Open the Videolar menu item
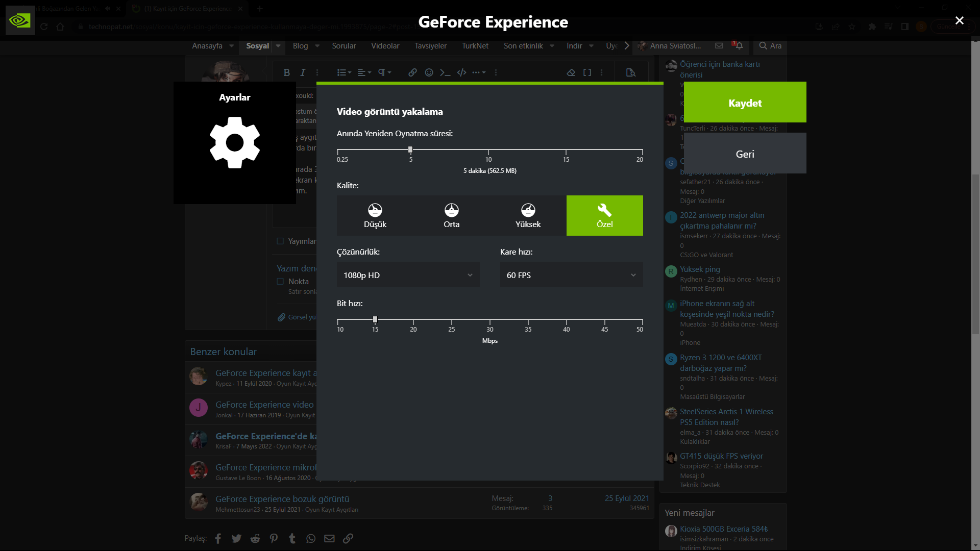 pyautogui.click(x=385, y=45)
